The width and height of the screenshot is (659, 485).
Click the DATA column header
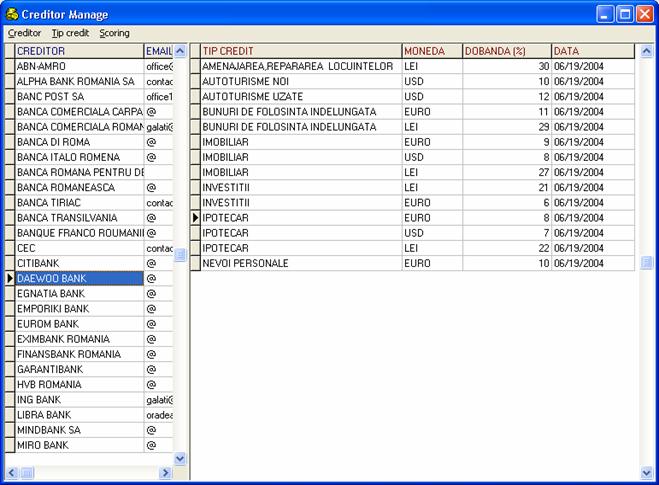[593, 51]
